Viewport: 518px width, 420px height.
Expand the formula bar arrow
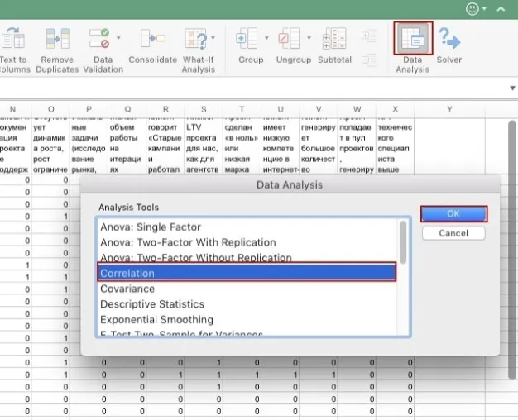[512, 88]
